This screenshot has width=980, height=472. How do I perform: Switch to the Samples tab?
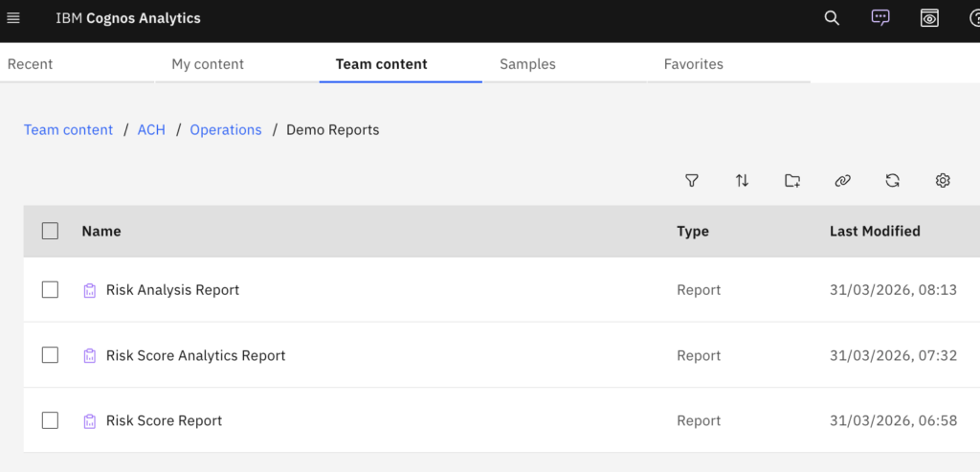coord(527,64)
